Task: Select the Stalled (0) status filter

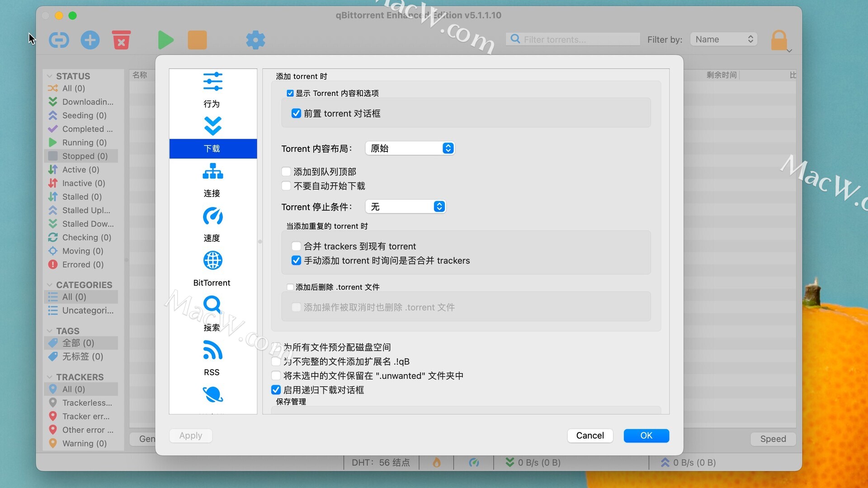Action: click(81, 197)
